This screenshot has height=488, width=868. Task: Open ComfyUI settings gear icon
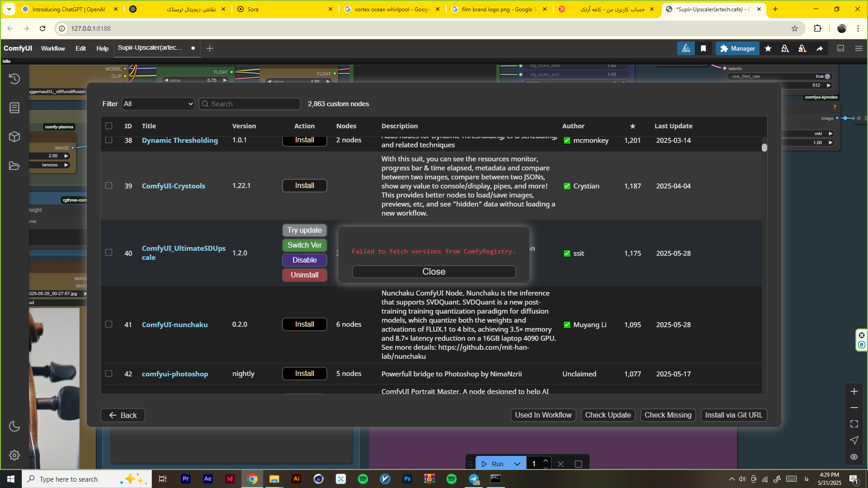point(14,455)
